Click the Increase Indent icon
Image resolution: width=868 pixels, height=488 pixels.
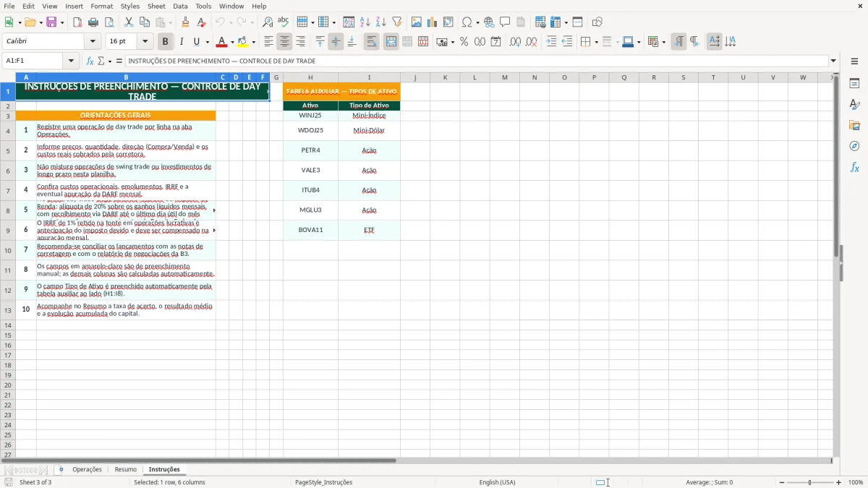[x=551, y=42]
